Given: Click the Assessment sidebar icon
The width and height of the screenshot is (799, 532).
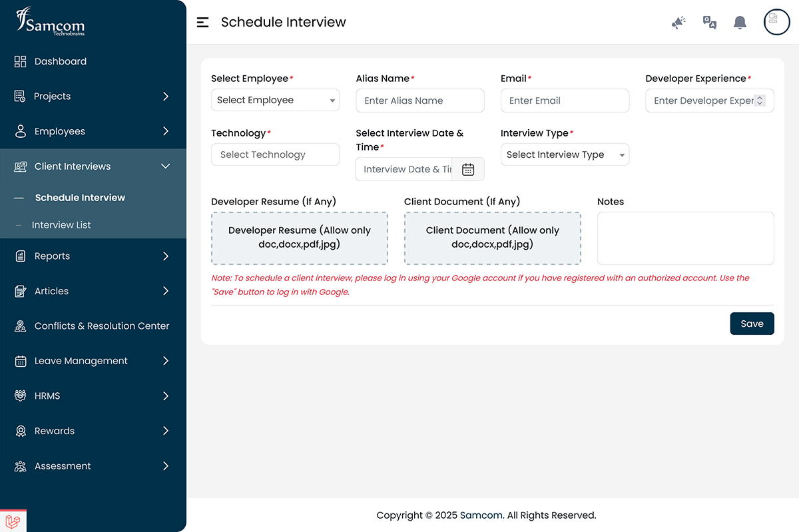Looking at the screenshot, I should [x=20, y=466].
